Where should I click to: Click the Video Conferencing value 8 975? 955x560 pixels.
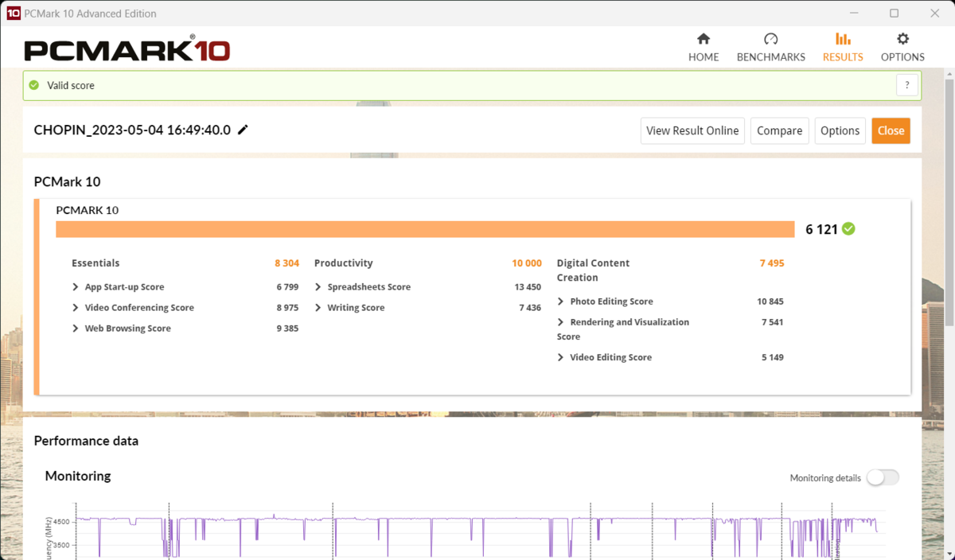click(287, 308)
